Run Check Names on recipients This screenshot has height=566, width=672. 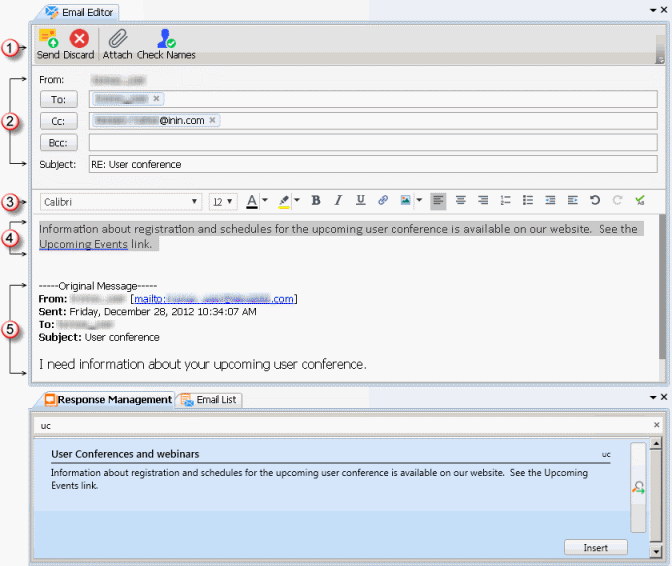click(165, 39)
